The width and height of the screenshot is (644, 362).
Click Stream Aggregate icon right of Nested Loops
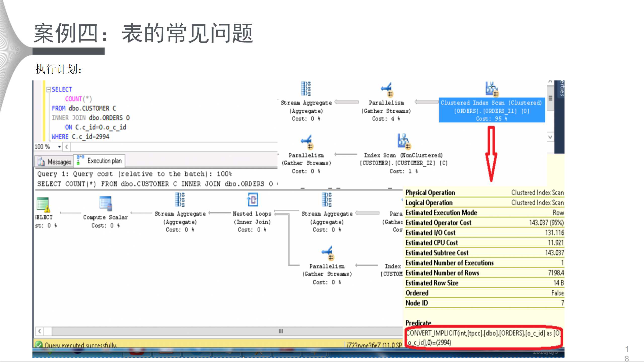[327, 200]
